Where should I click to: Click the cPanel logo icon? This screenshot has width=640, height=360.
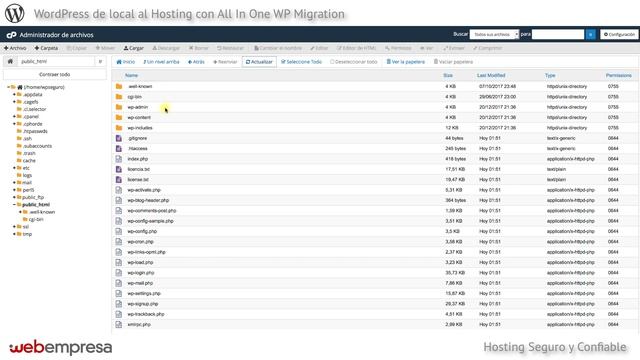pyautogui.click(x=11, y=35)
